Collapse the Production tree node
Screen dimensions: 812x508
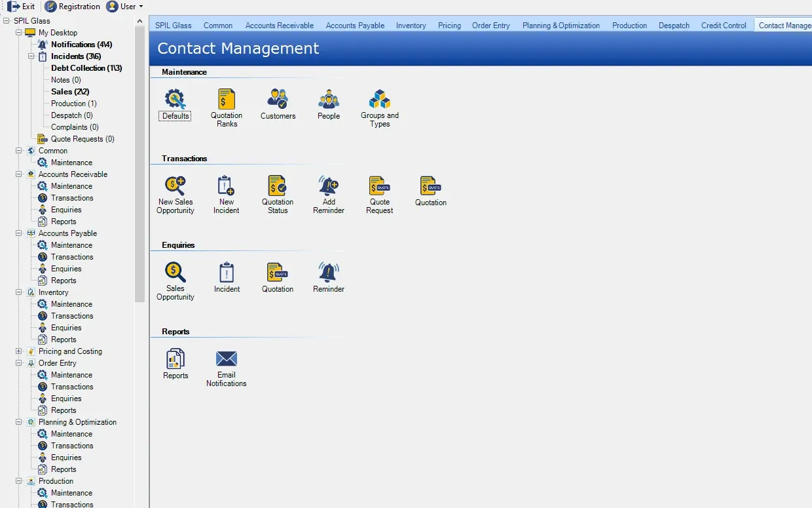click(19, 481)
